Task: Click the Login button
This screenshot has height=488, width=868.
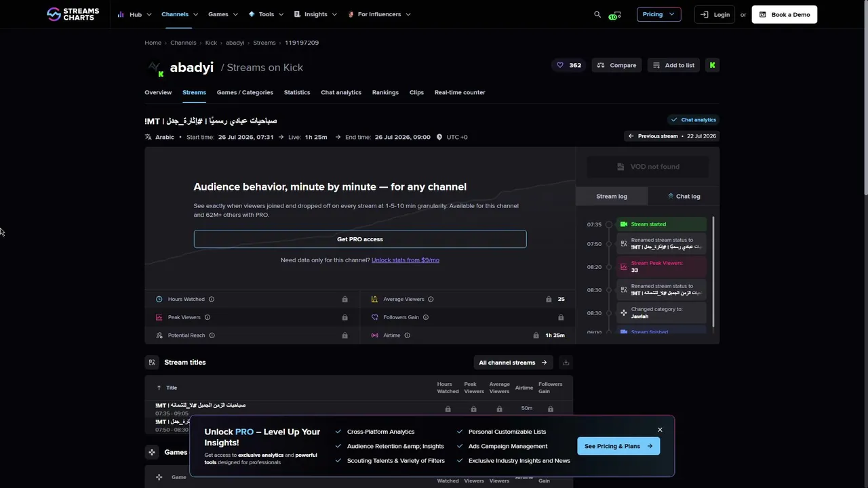Action: (715, 14)
